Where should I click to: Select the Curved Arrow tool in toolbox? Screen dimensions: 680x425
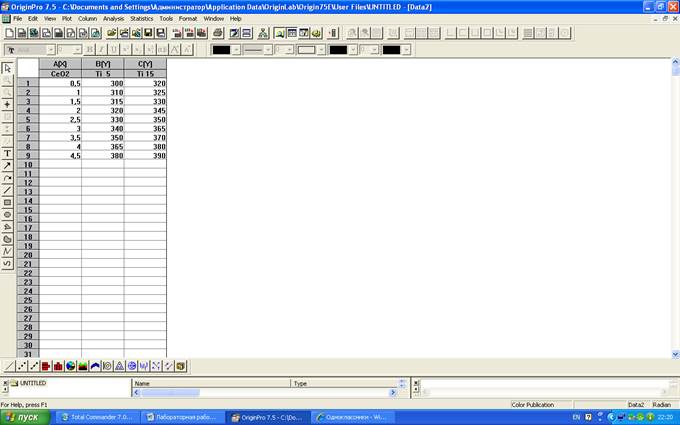click(x=7, y=178)
